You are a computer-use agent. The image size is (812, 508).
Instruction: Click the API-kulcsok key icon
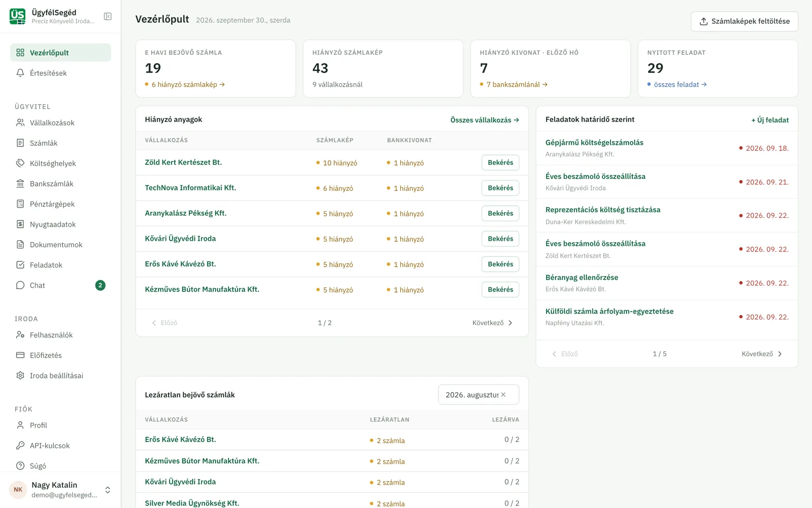[x=20, y=446]
